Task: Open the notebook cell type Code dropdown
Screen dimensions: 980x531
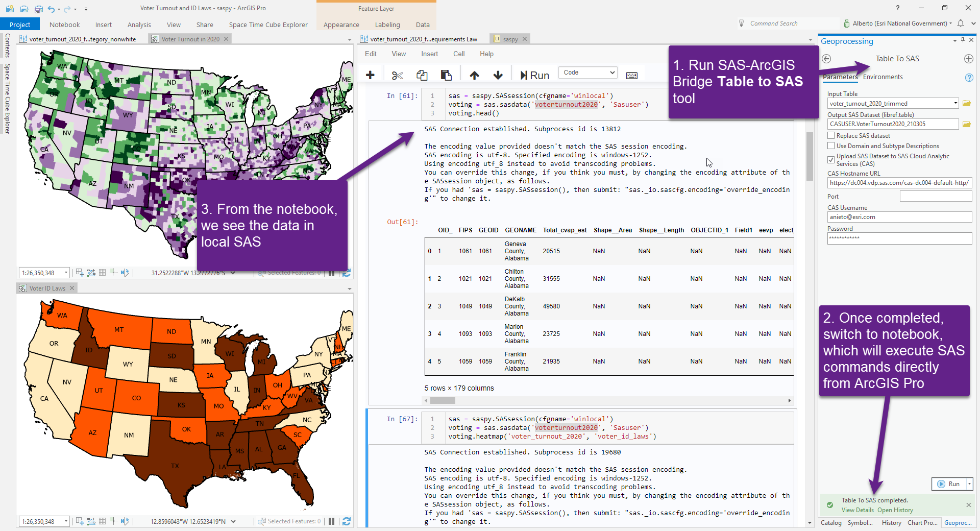Action: point(588,73)
